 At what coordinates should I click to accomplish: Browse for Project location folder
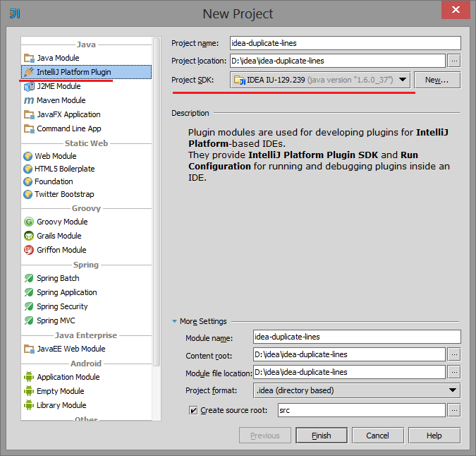click(x=454, y=61)
